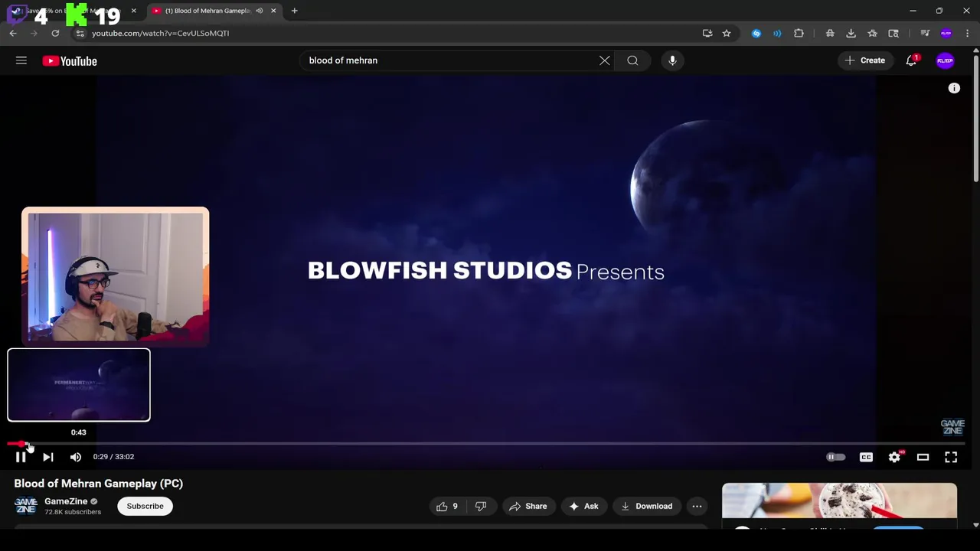The height and width of the screenshot is (551, 980).
Task: Open the YouTube guide hamburger menu
Action: coord(21,60)
